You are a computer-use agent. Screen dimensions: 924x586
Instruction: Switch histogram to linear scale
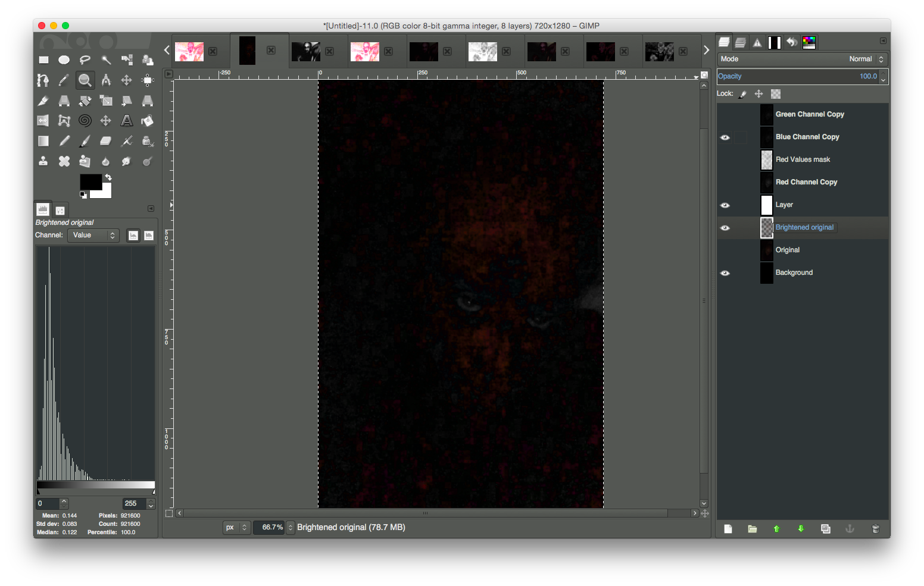[x=133, y=236]
